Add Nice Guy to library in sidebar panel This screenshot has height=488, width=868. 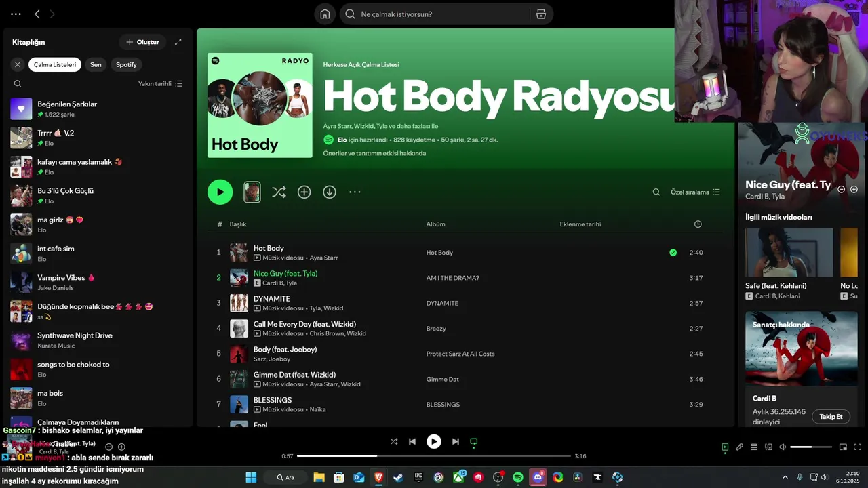(x=854, y=189)
